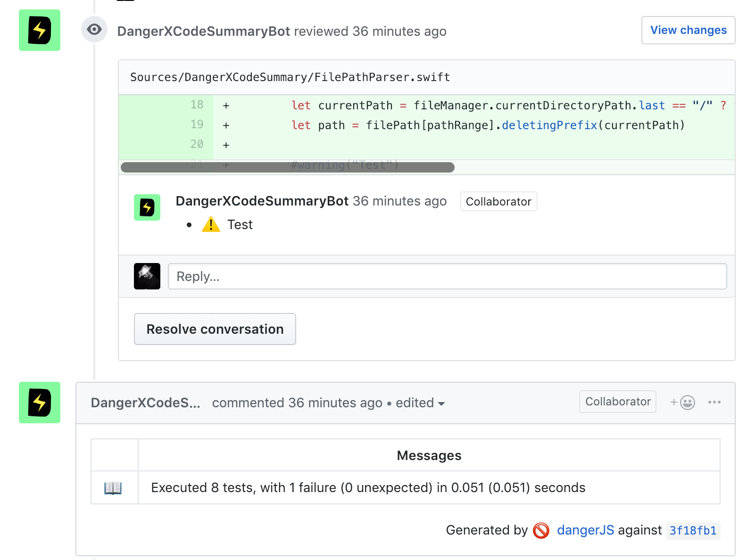Add a reaction with the smiley icon
Viewport: 747px width, 560px height.
pyautogui.click(x=682, y=402)
